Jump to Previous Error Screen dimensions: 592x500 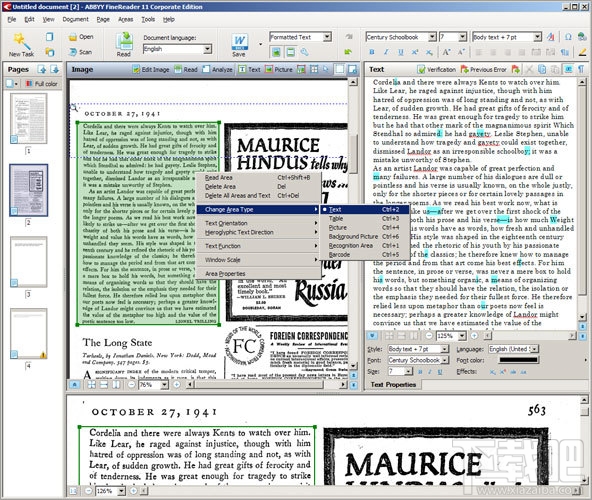pyautogui.click(x=484, y=69)
